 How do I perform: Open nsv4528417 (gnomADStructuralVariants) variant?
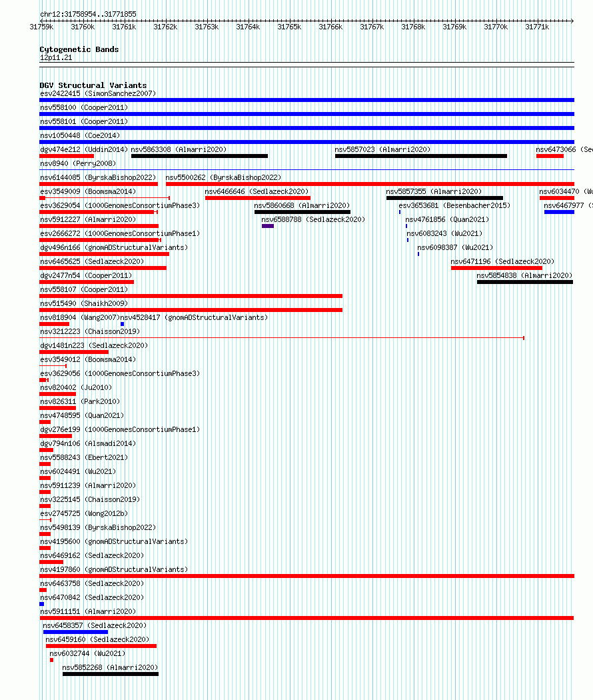[194, 317]
